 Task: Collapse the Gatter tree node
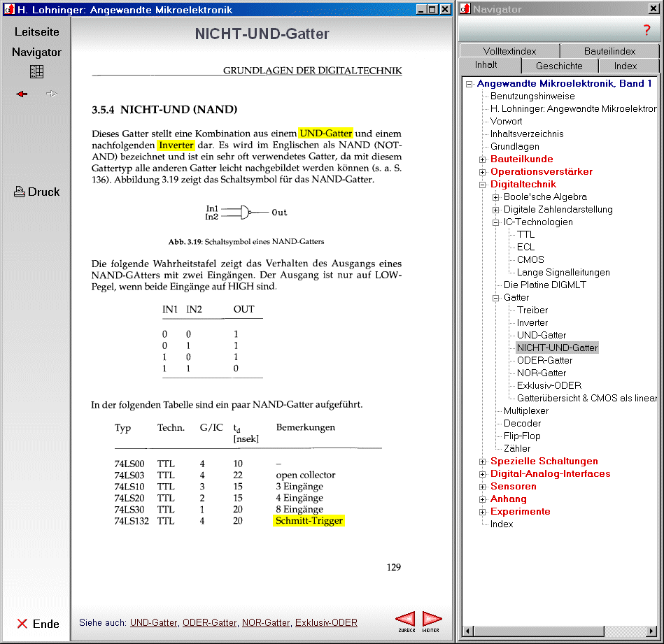495,298
